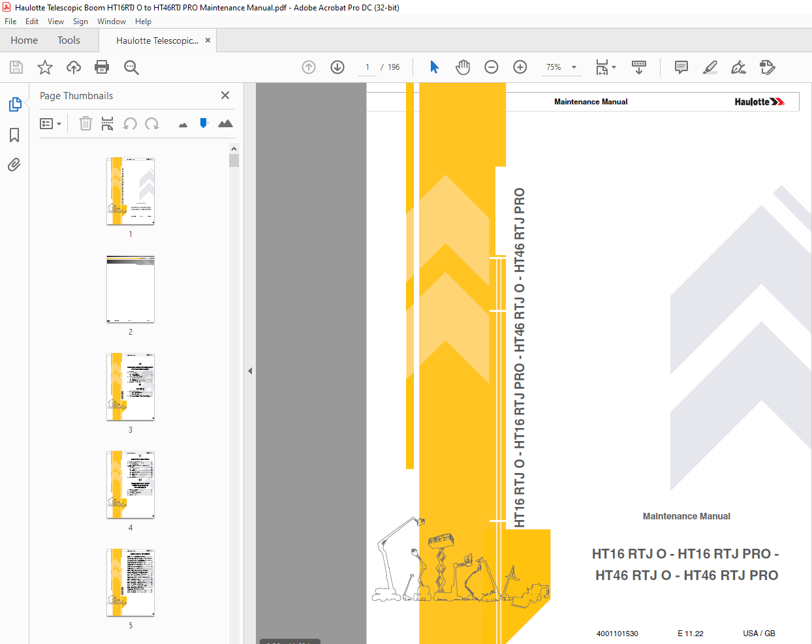Click the 'E 11.22' revision text
The image size is (812, 644).
point(691,634)
